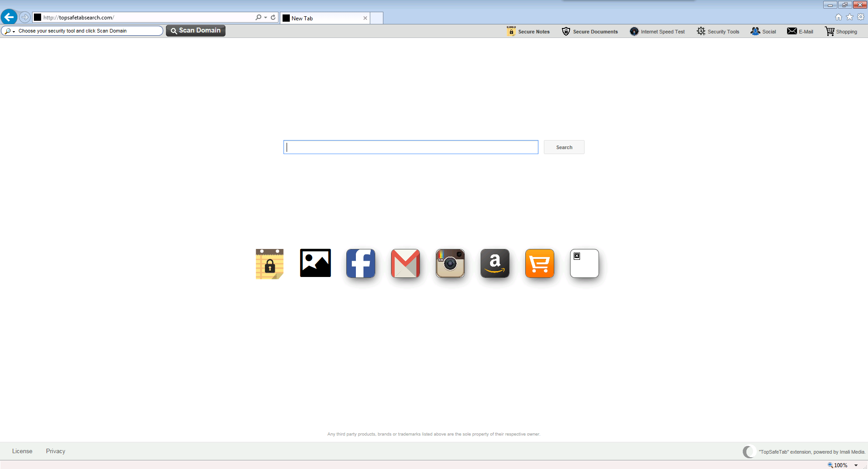This screenshot has height=469, width=868.
Task: Click the browser Home icon
Action: 839,17
